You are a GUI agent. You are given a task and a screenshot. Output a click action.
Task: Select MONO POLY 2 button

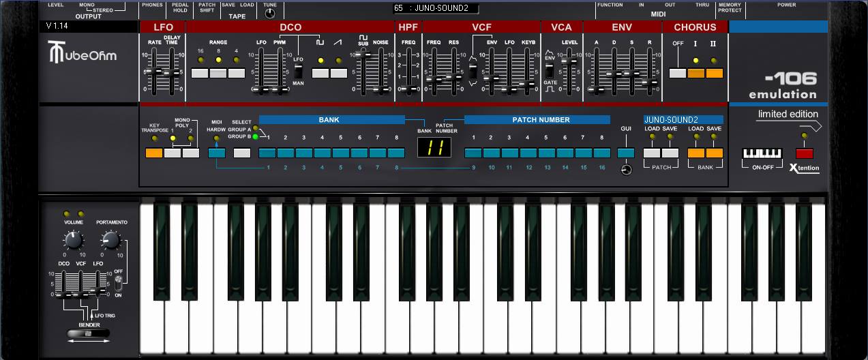[191, 153]
